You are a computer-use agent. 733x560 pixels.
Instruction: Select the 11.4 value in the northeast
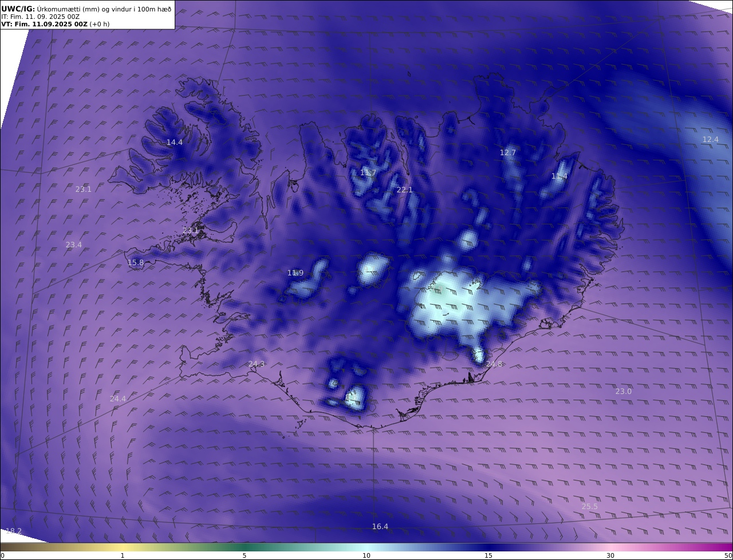tap(559, 176)
